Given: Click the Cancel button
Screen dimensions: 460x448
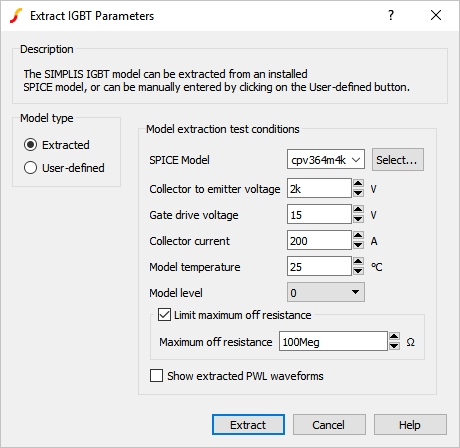Looking at the screenshot, I should coord(329,425).
